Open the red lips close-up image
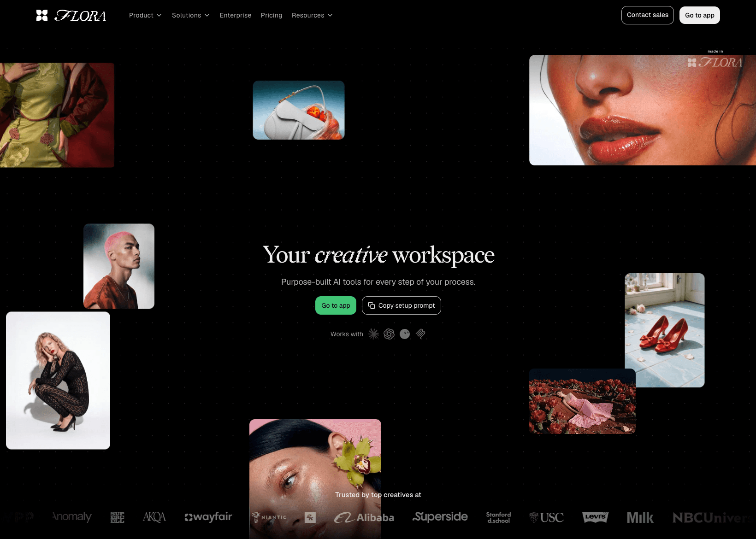This screenshot has height=539, width=756. point(643,110)
